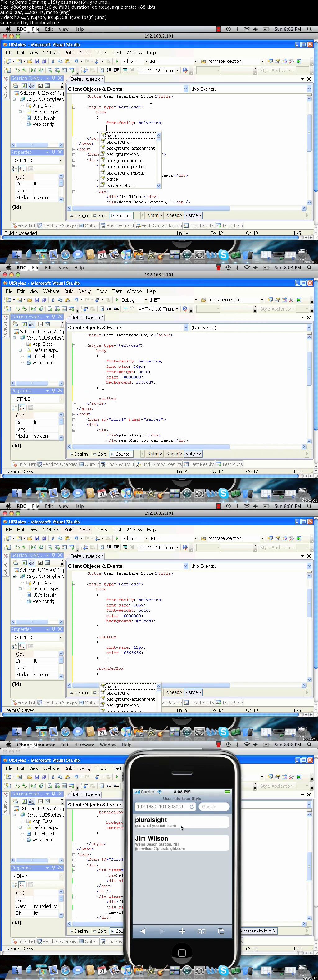Click Time Machine icon in 8:06 PM menu bar

pyautogui.click(x=228, y=506)
